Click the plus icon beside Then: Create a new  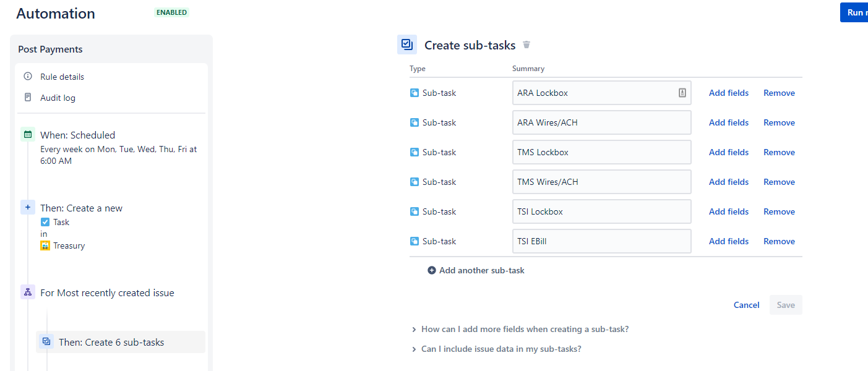tap(27, 207)
